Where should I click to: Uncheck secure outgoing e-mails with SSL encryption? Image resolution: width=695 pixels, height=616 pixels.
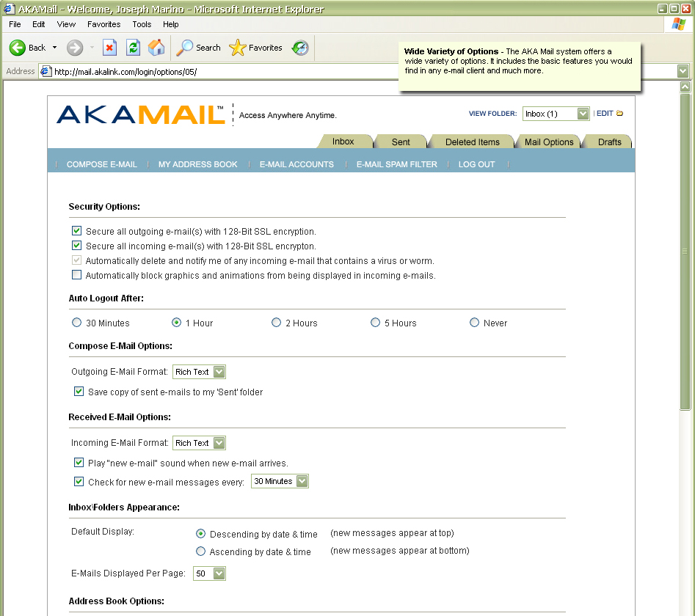click(x=76, y=230)
